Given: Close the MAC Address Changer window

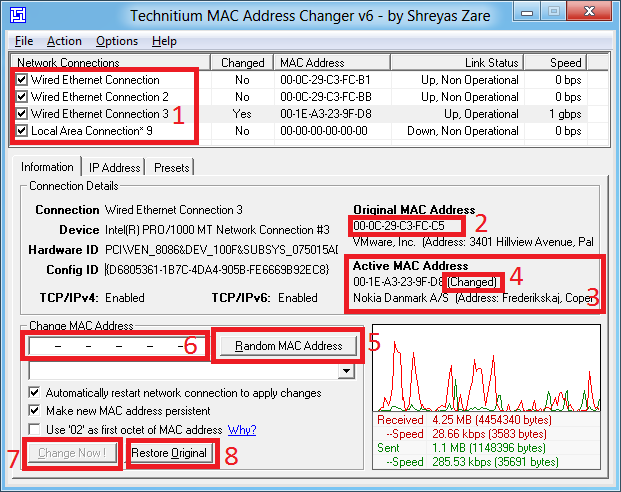Looking at the screenshot, I should [590, 11].
